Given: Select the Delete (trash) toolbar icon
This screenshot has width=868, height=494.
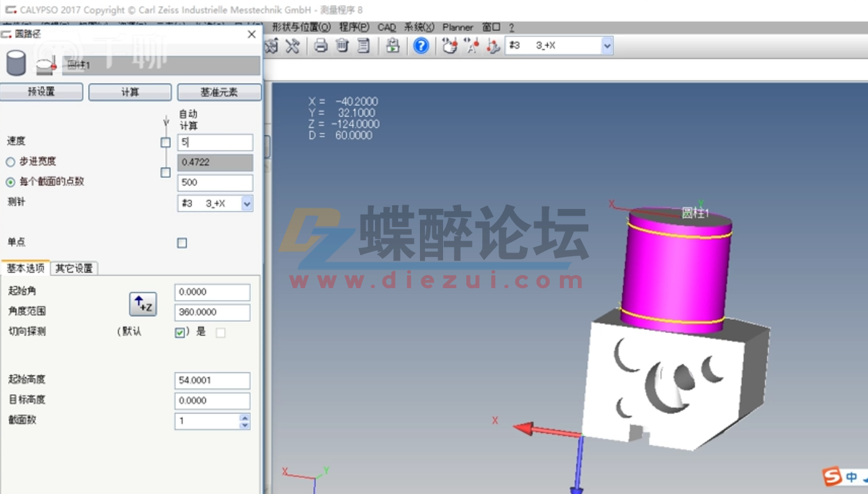Looking at the screenshot, I should pos(343,46).
